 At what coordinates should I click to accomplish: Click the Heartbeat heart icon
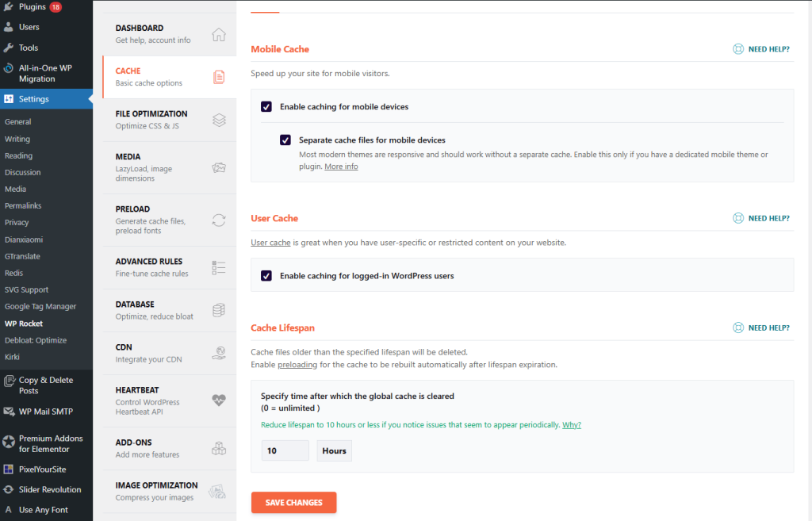coord(219,400)
